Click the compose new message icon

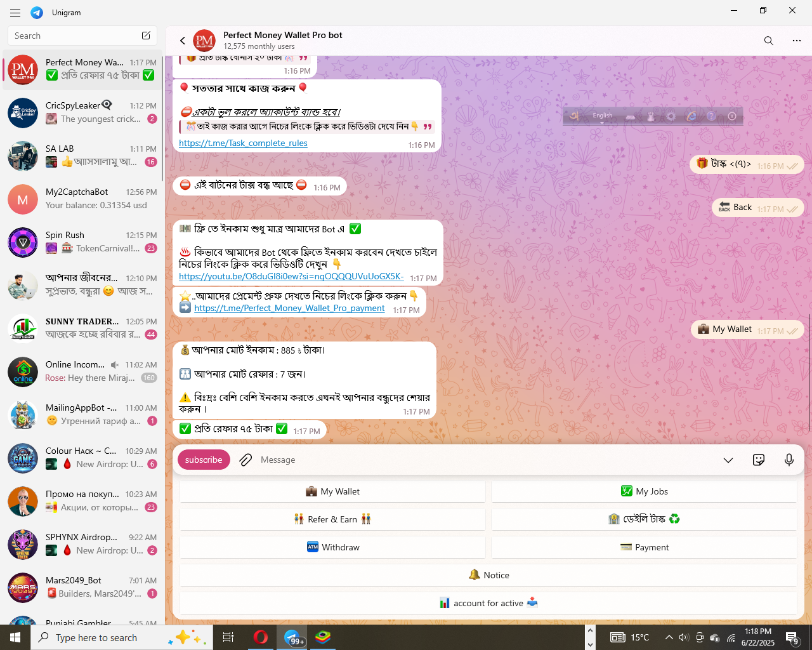coord(146,36)
